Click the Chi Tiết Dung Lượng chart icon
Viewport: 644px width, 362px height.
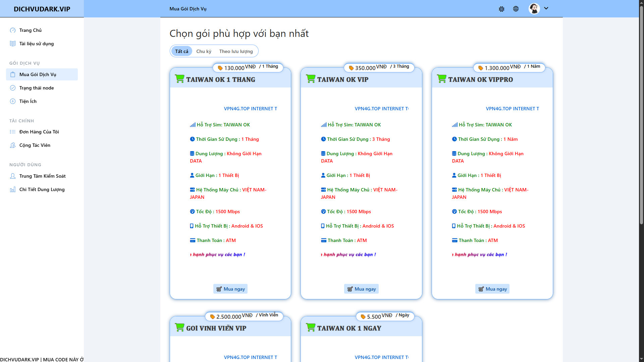[x=13, y=189]
